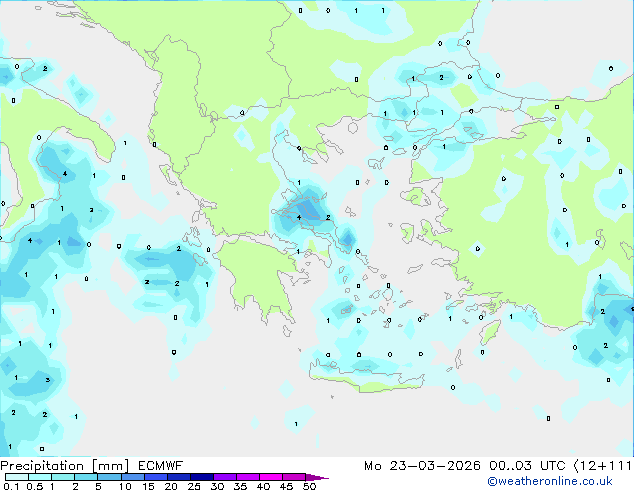Viewport: 634px width, 490px height.
Task: Click the 'ECMWF' model label
Action: (161, 466)
